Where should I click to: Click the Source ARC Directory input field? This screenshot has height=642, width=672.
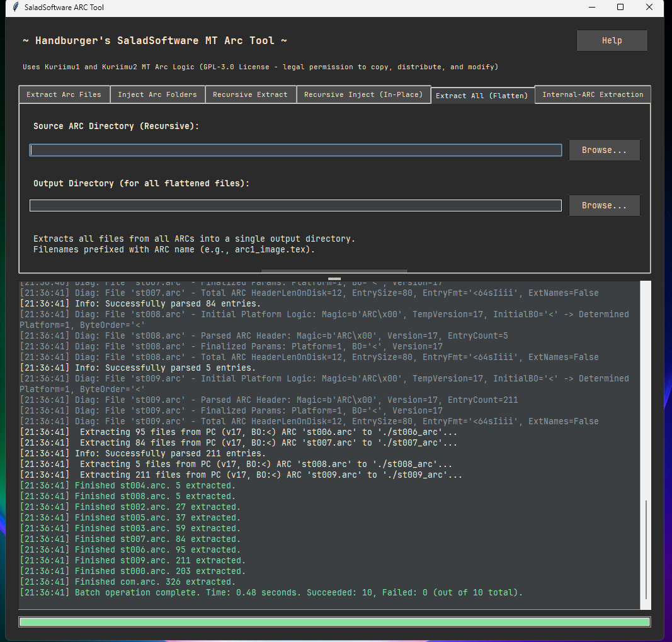295,150
